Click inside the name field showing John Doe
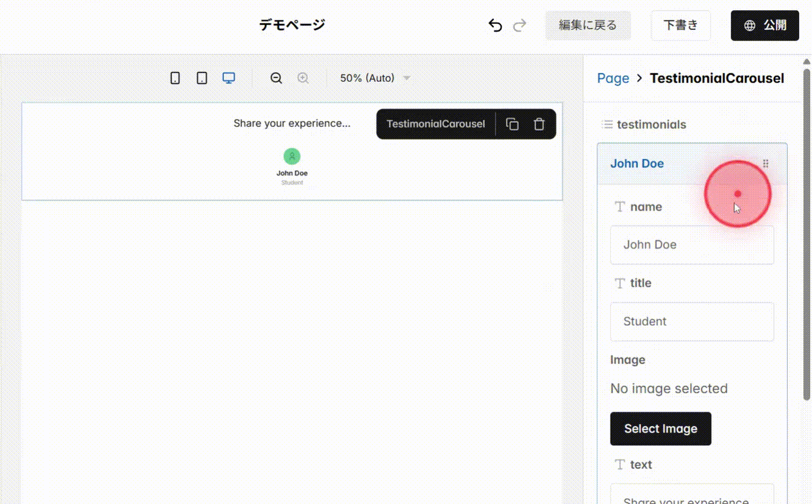 point(692,245)
